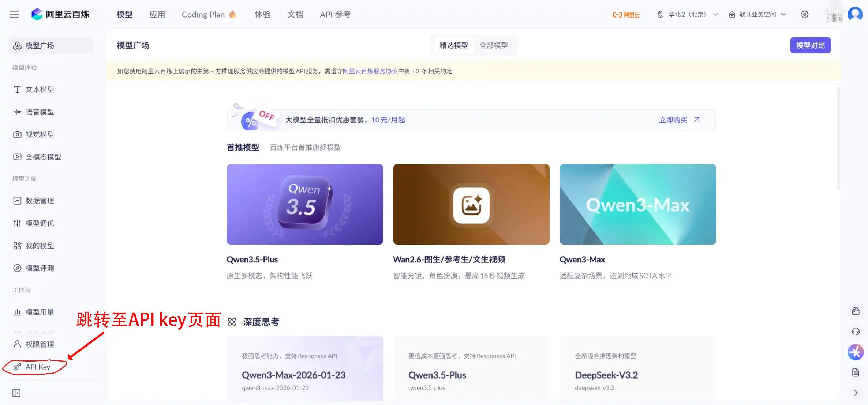Click the API Key key icon
Viewport: 868px width, 405px height.
[x=17, y=367]
